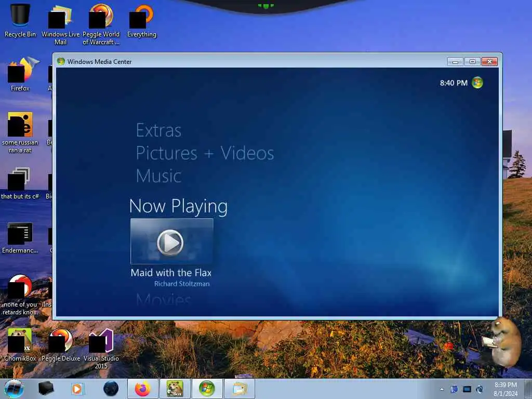Play the Now Playing thumbnail tile
The height and width of the screenshot is (399, 532).
pos(171,242)
